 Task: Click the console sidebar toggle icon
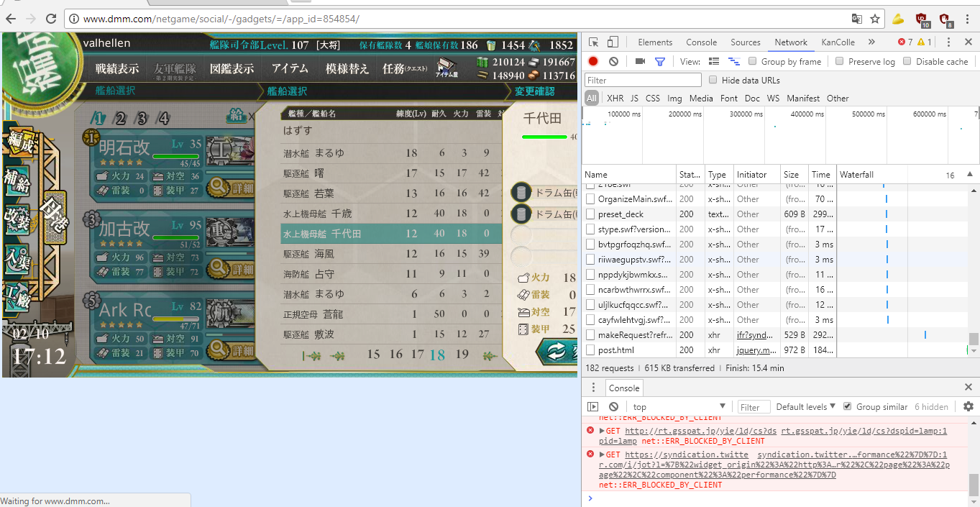click(593, 407)
